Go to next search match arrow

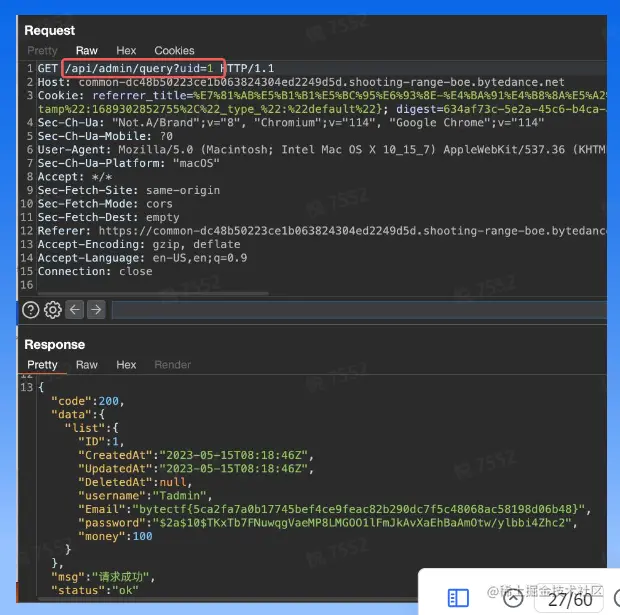[96, 310]
